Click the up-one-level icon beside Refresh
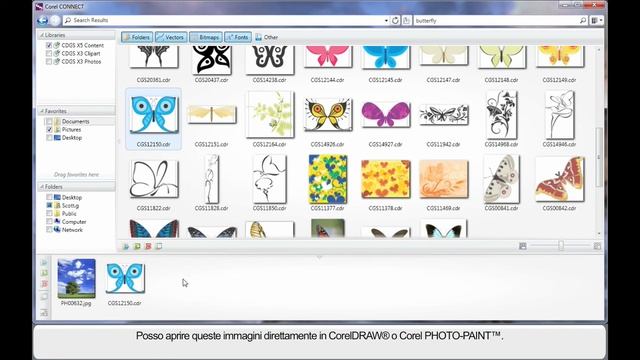The height and width of the screenshot is (360, 640). click(x=406, y=20)
